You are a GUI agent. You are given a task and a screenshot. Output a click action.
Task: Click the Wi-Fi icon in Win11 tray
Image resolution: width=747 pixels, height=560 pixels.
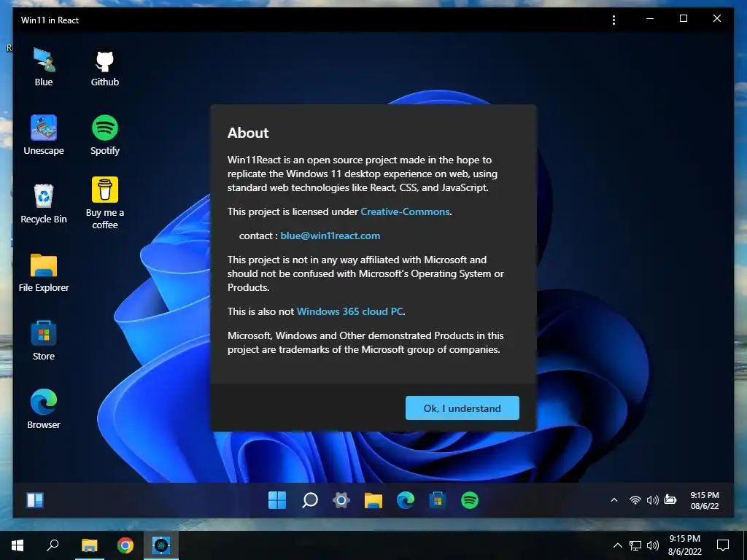[x=635, y=500]
